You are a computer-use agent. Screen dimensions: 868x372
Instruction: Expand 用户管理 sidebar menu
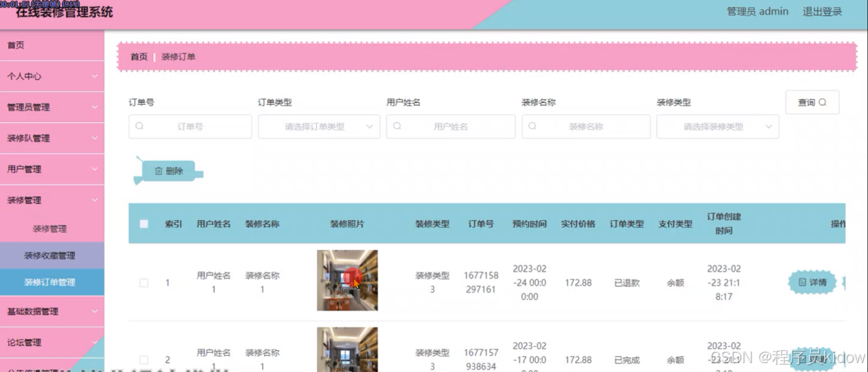coord(52,169)
